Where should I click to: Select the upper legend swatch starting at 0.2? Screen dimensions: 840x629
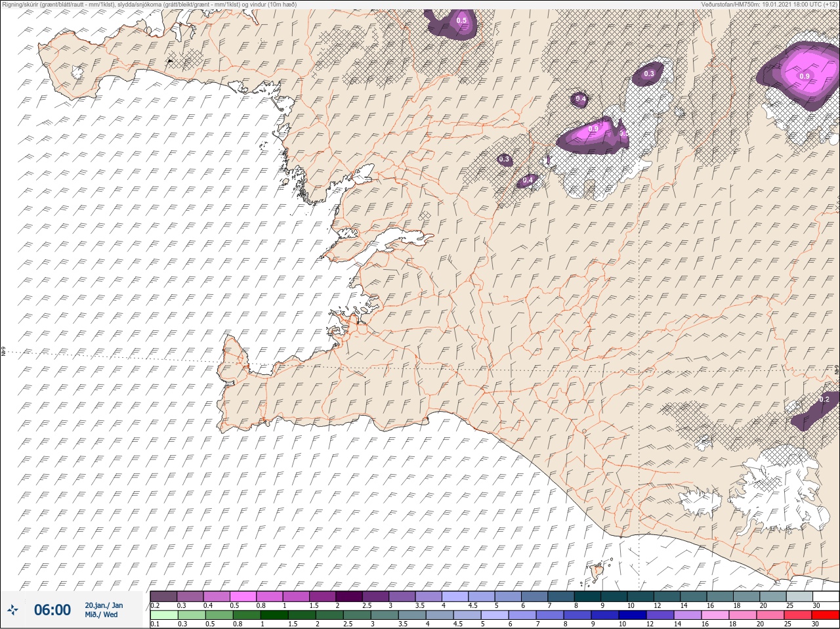pyautogui.click(x=163, y=596)
